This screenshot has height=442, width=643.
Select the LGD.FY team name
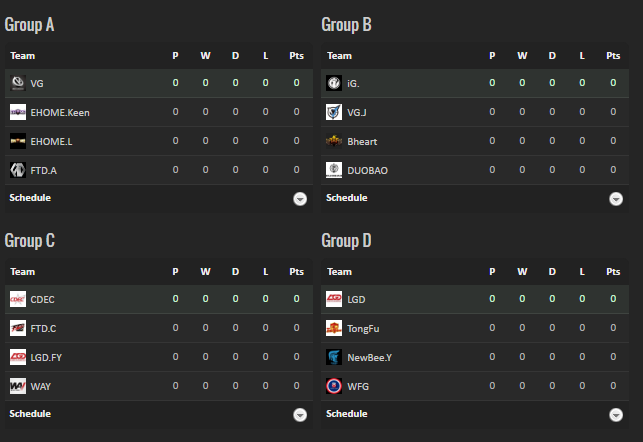click(46, 357)
